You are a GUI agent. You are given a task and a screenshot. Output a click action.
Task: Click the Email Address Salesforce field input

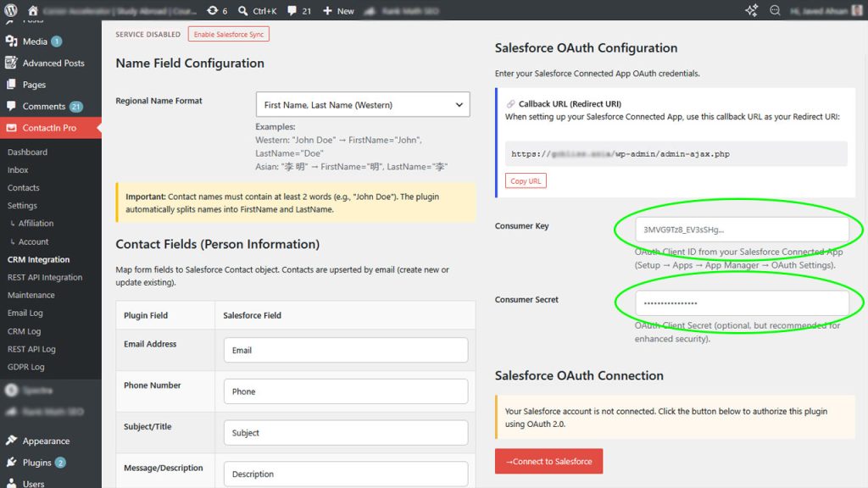click(346, 350)
